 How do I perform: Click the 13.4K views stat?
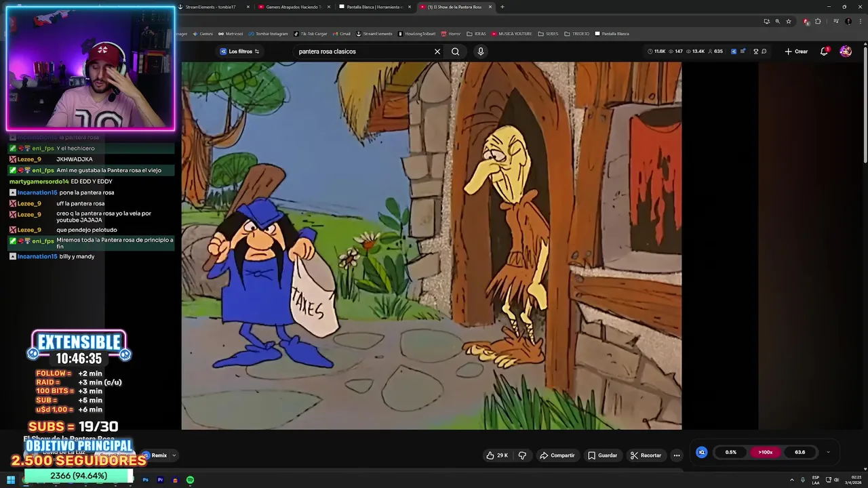[x=695, y=52]
